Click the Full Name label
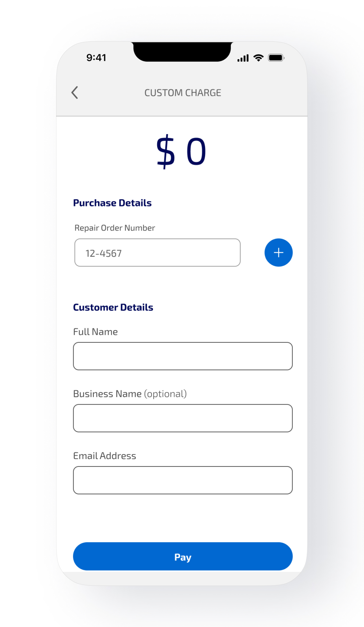The width and height of the screenshot is (364, 627). 95,332
